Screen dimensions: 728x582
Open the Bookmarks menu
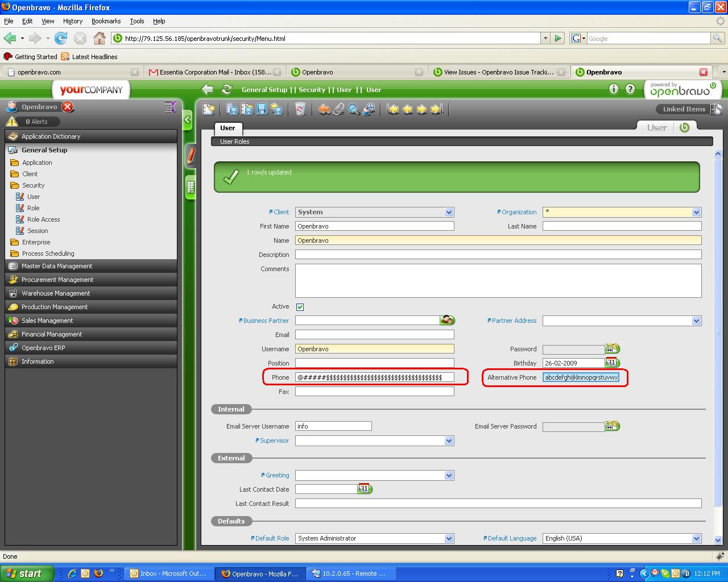pos(106,21)
